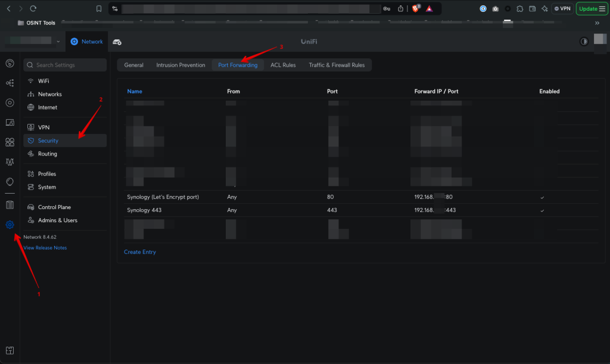Open the lightbulb icon in the left rail
The width and height of the screenshot is (610, 364).
[10, 182]
